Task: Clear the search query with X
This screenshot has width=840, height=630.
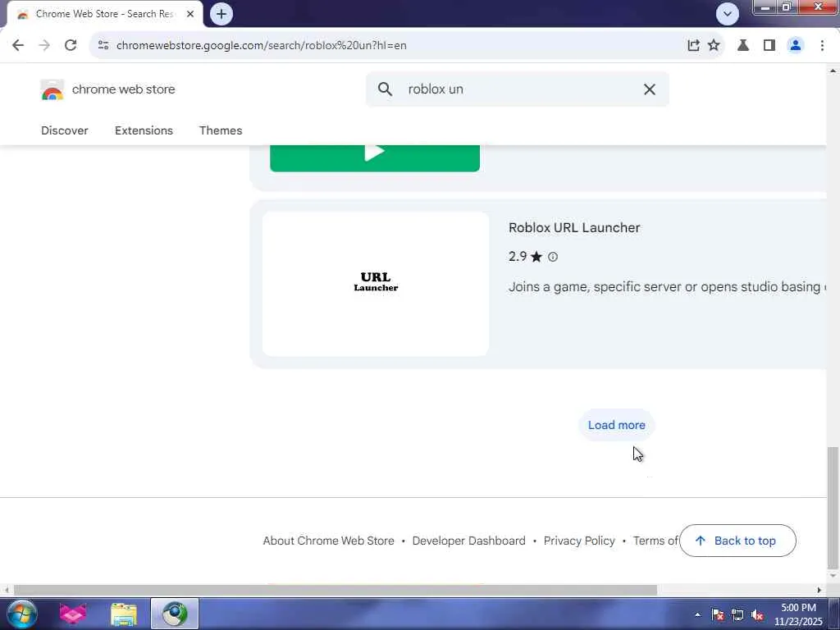Action: pyautogui.click(x=650, y=89)
